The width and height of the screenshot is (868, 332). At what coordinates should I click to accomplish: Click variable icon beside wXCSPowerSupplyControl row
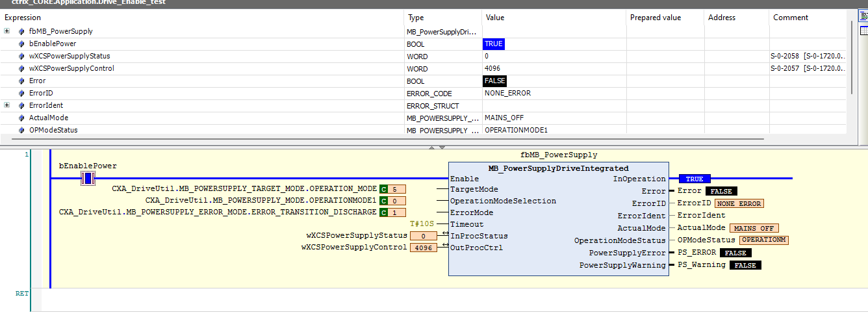21,69
